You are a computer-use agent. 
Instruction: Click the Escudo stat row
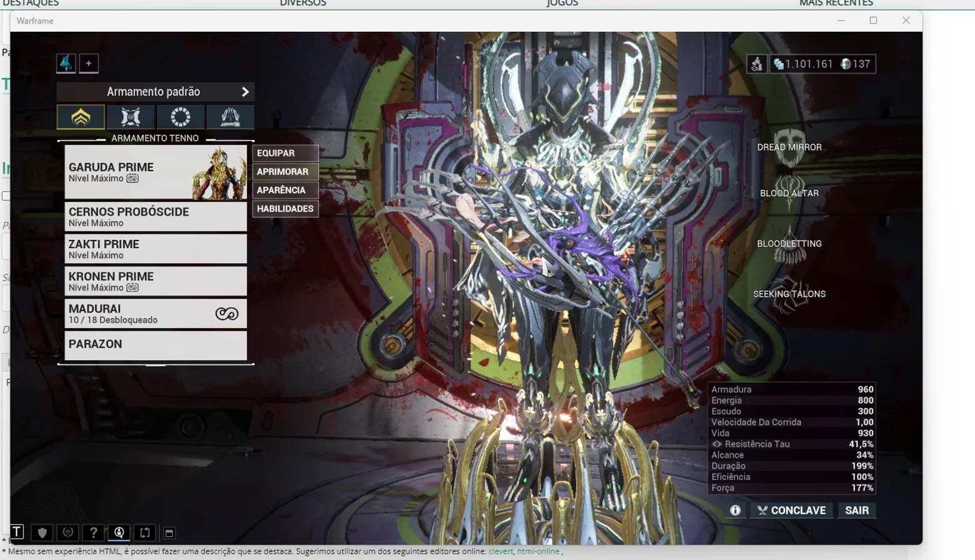tap(792, 411)
